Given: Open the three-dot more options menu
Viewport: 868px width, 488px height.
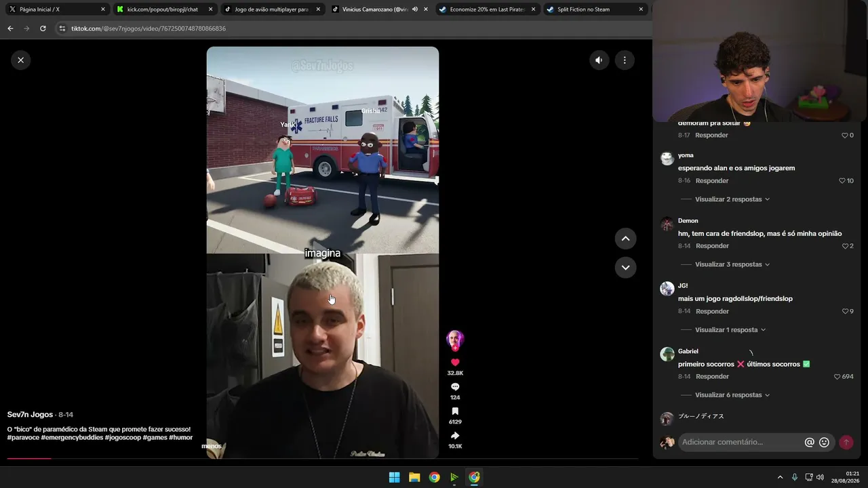Looking at the screenshot, I should [x=625, y=60].
